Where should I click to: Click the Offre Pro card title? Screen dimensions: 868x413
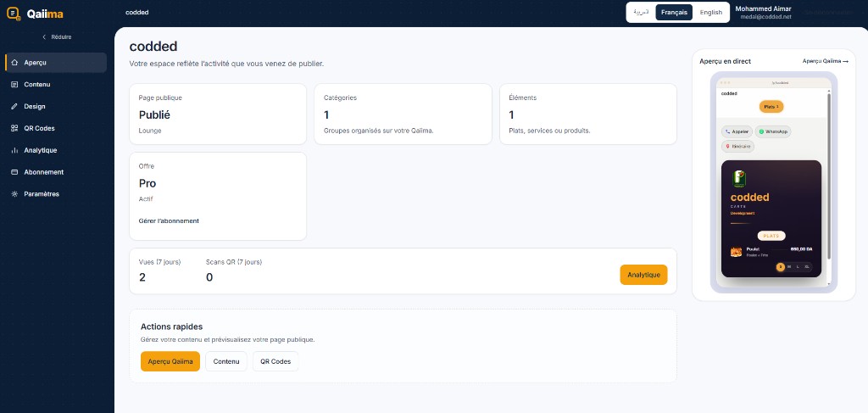pos(147,183)
